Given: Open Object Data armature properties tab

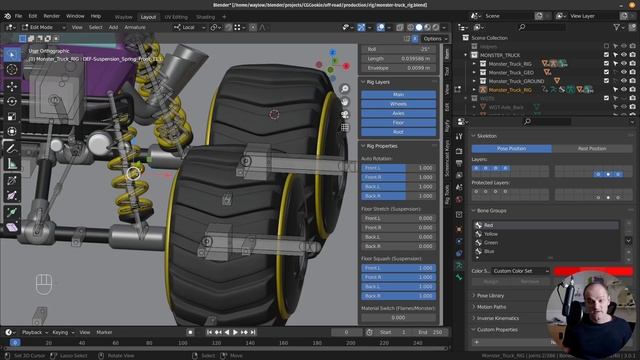Looking at the screenshot, I should pos(459,266).
